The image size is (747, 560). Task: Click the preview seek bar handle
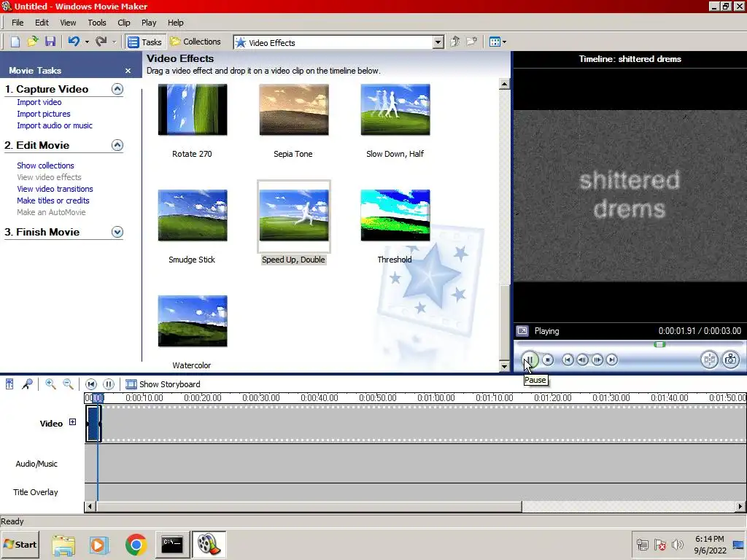click(x=659, y=344)
